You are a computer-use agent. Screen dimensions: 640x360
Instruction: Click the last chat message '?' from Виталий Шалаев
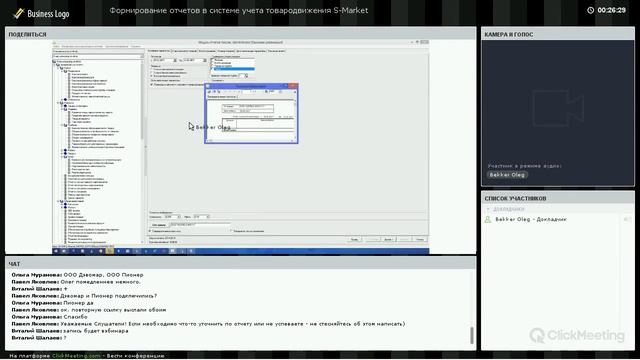coord(64,338)
